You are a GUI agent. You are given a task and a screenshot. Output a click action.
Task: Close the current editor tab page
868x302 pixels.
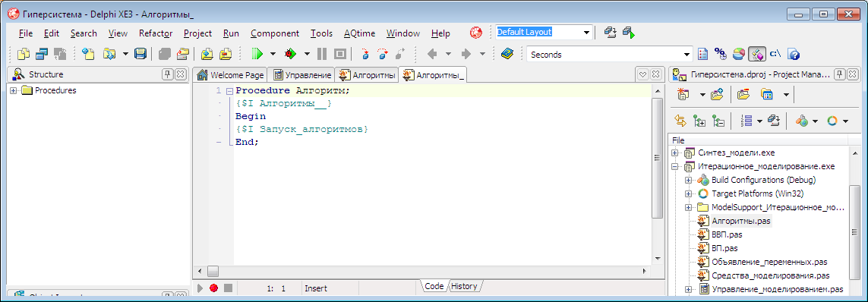tap(655, 74)
